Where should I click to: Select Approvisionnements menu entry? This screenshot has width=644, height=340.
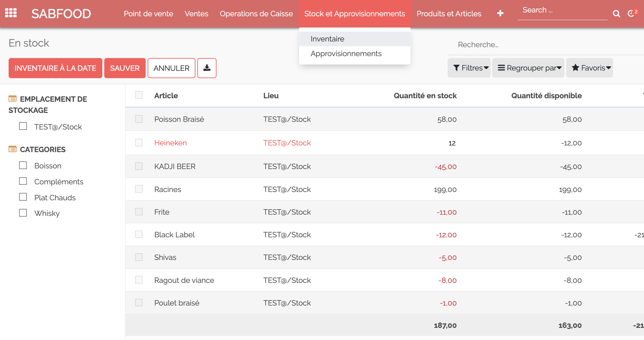(346, 54)
